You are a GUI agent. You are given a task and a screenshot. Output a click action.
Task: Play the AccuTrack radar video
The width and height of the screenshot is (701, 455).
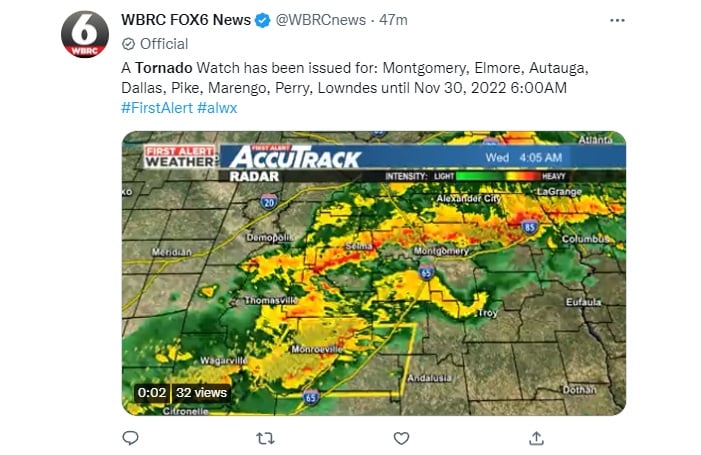(x=374, y=273)
